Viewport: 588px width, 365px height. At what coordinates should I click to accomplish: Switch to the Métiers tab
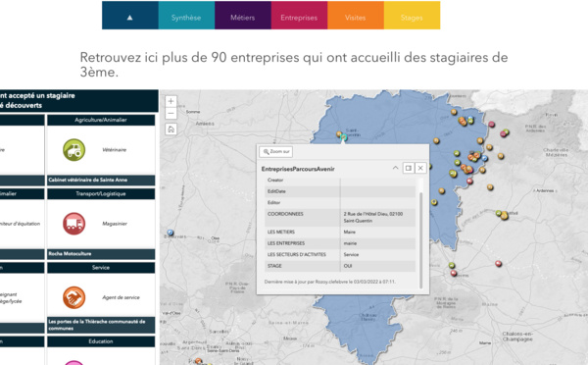click(243, 15)
